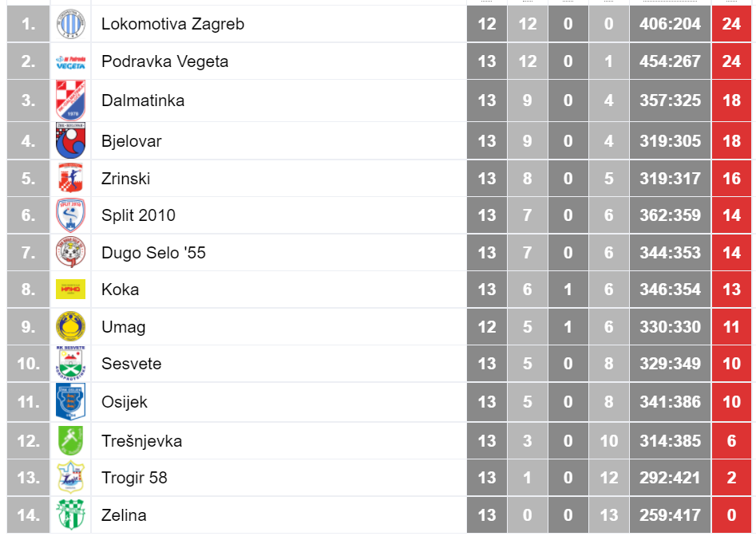Select the Bjelovar club crest
Screen dimensions: 756x540
click(x=70, y=140)
